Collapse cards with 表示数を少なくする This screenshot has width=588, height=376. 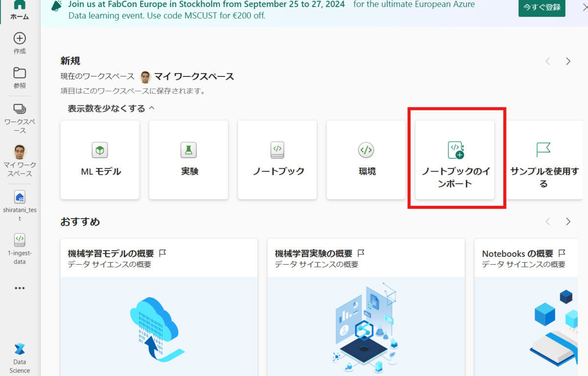click(111, 108)
